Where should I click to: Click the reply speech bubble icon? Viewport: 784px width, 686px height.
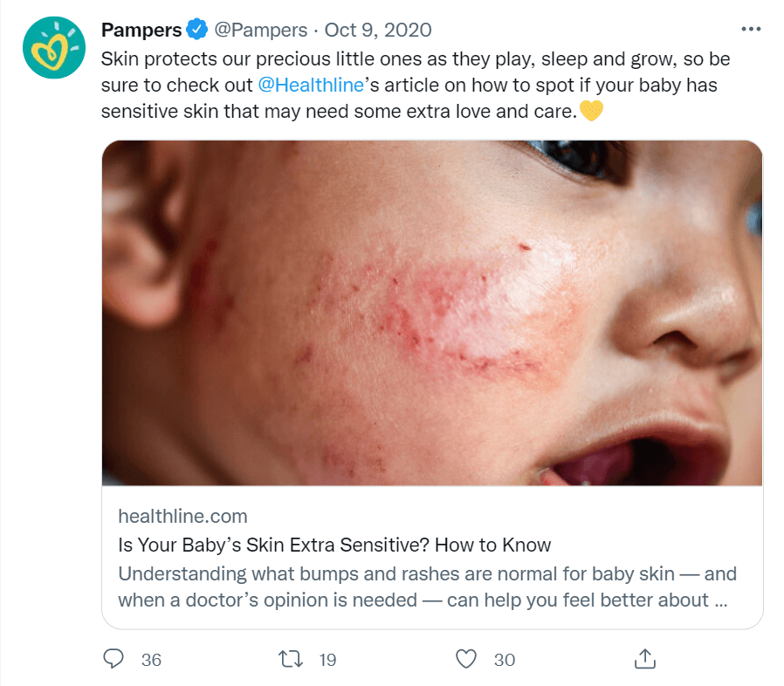tap(113, 659)
